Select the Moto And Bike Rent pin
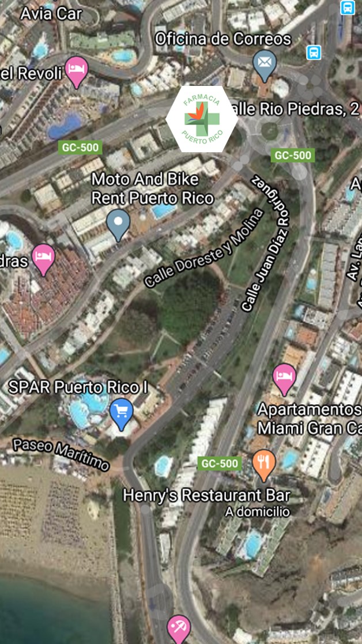 (x=118, y=225)
